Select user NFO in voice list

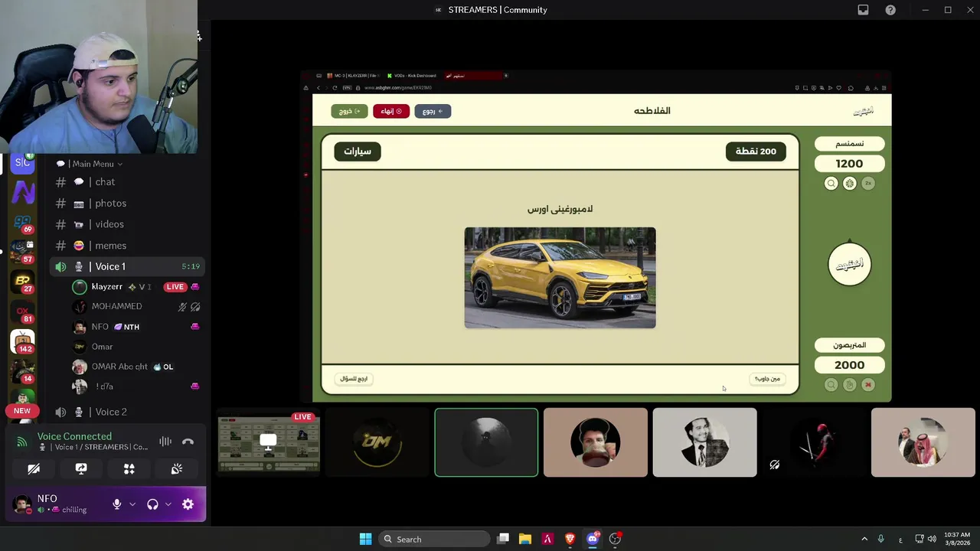100,327
